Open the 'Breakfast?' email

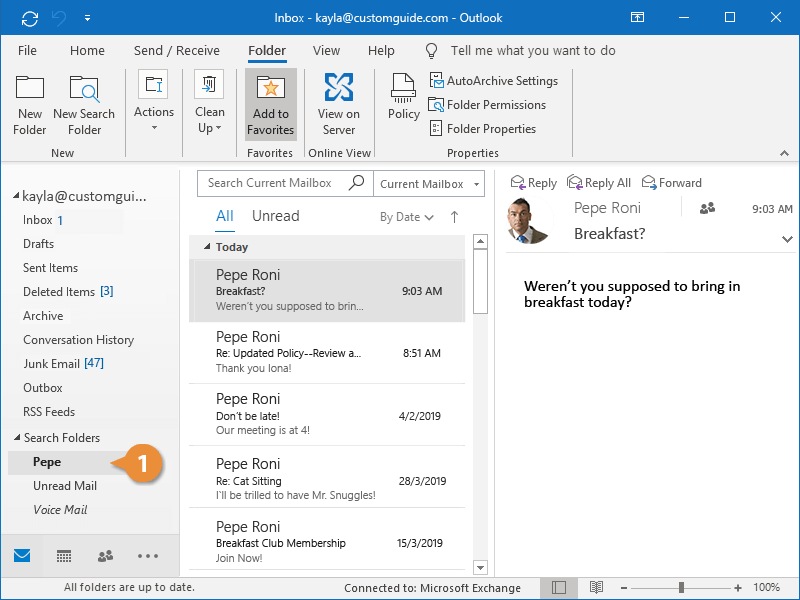[327, 290]
